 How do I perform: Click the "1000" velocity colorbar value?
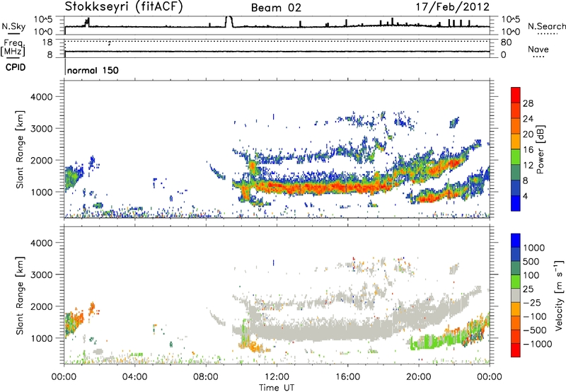(534, 248)
